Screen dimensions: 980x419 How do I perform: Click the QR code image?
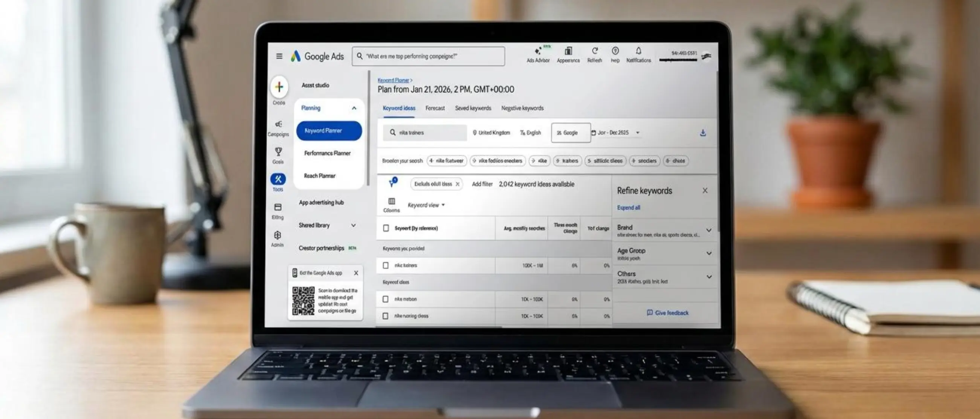[303, 301]
